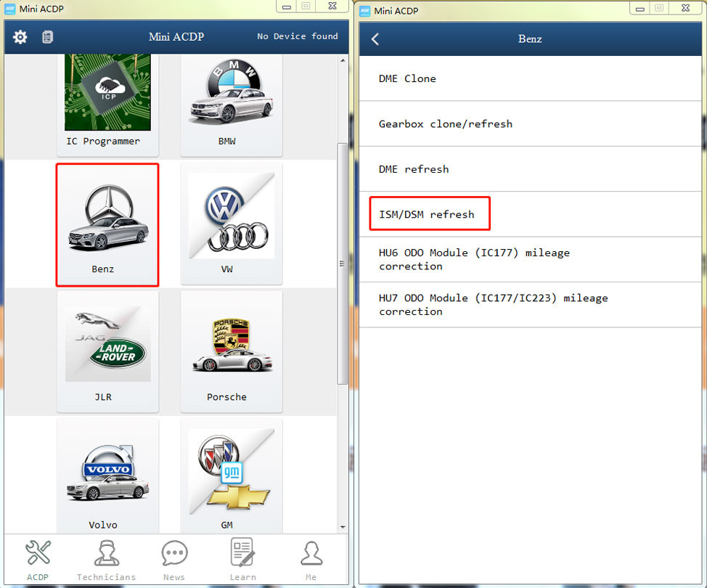707x588 pixels.
Task: Select HU6 ODO Module mileage correction
Action: tap(474, 259)
